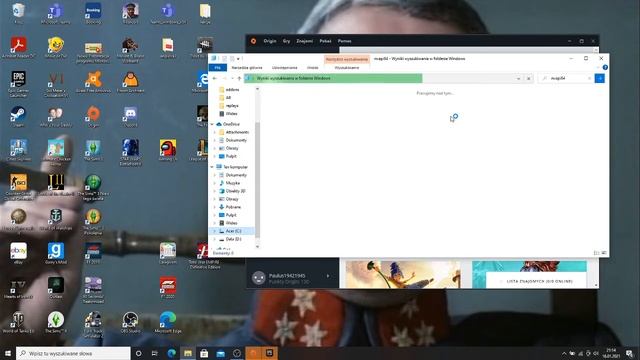
Task: Expand the Muzyka tree node
Action: 215,183
